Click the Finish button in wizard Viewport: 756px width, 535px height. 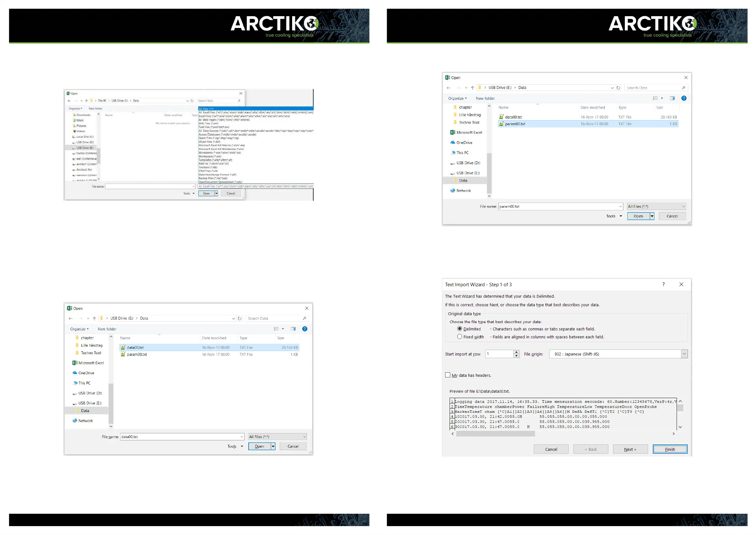pyautogui.click(x=669, y=449)
